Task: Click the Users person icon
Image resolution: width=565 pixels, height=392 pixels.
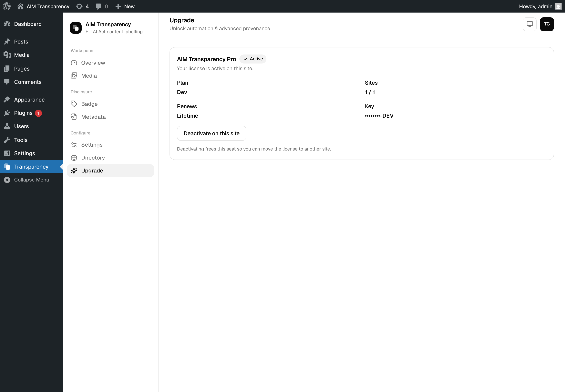Action: (7, 126)
